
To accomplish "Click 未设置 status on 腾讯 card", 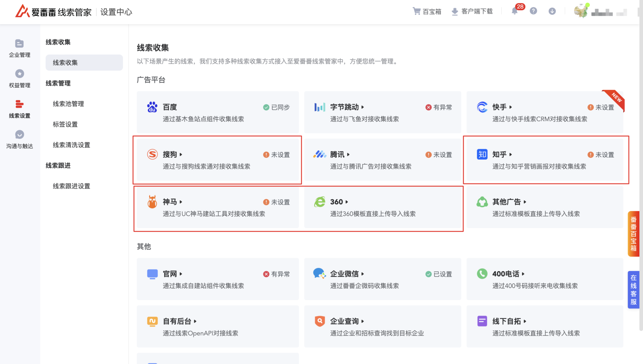I will 439,155.
